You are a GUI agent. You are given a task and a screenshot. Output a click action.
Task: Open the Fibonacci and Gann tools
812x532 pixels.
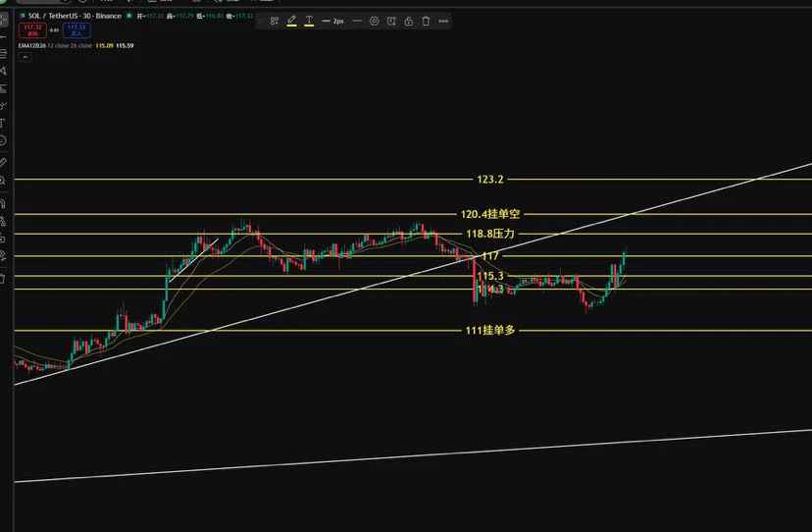click(x=3, y=53)
